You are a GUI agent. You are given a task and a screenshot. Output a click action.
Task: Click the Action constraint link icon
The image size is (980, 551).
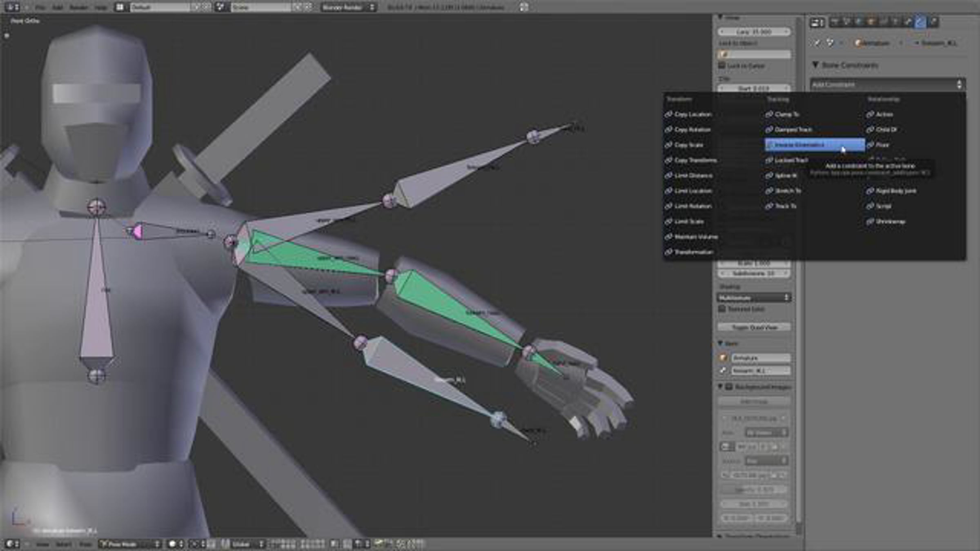coord(870,114)
